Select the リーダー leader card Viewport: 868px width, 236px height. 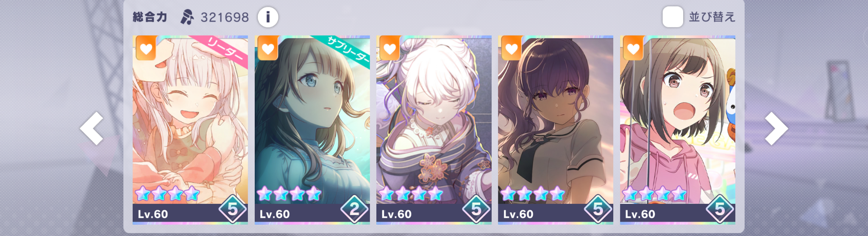(190, 129)
